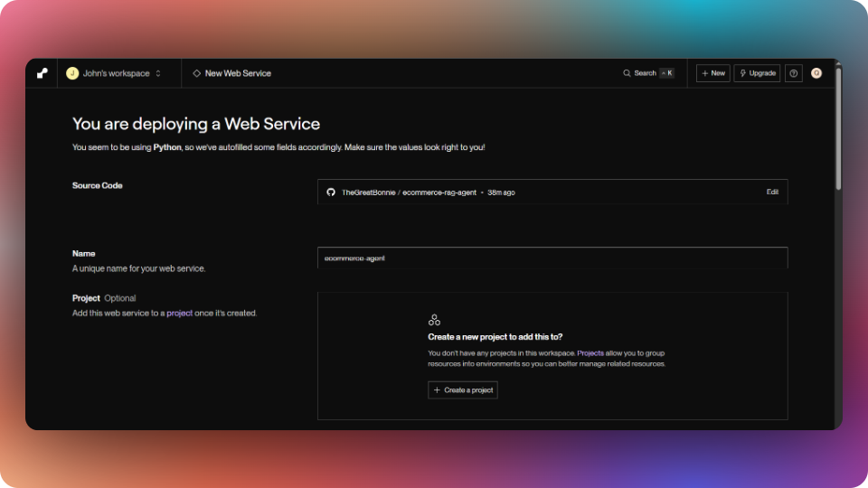Click the diamond icon beside New Web Service
The height and width of the screenshot is (488, 868).
(196, 73)
